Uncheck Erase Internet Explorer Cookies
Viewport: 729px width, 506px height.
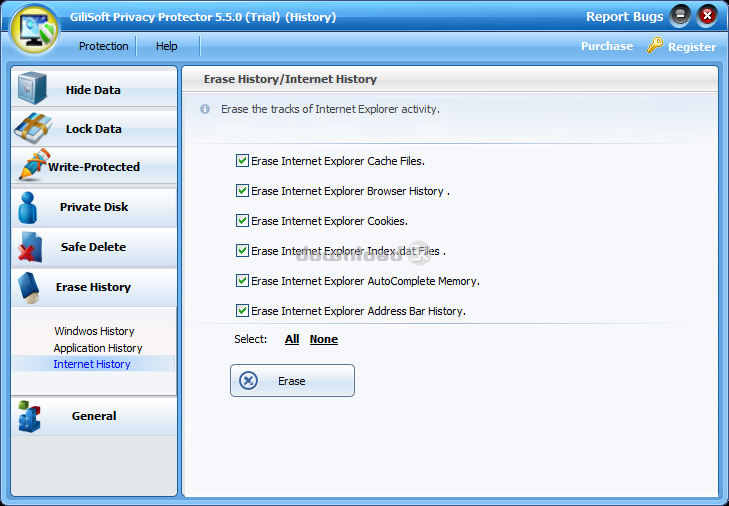point(242,220)
